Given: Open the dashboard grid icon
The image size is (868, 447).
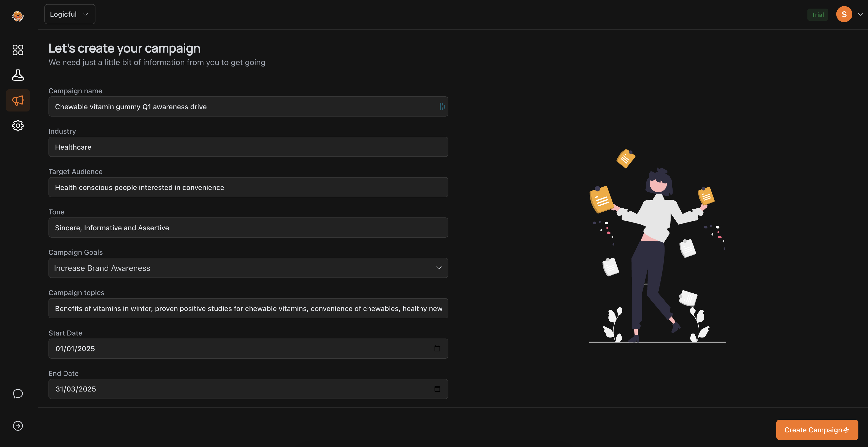Looking at the screenshot, I should tap(18, 50).
